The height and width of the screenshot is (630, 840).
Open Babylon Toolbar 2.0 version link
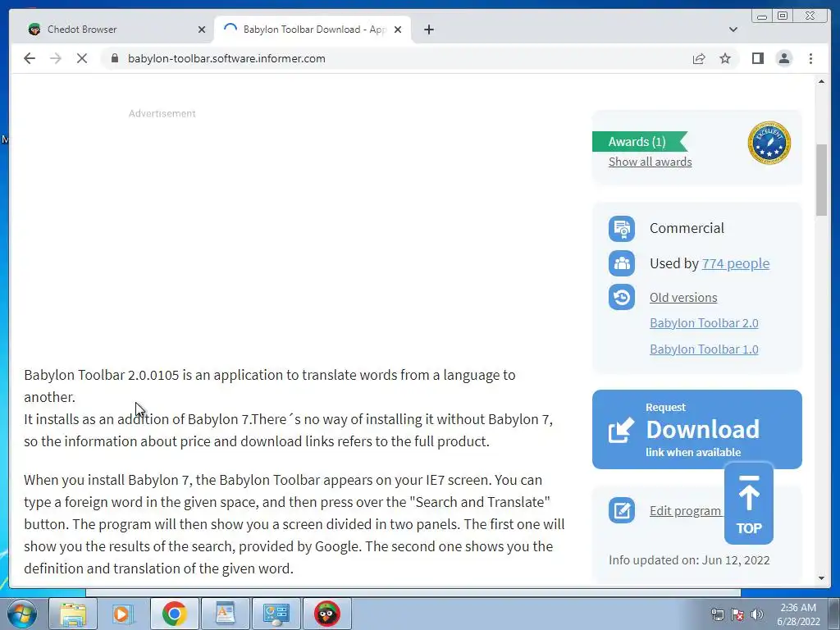(704, 323)
